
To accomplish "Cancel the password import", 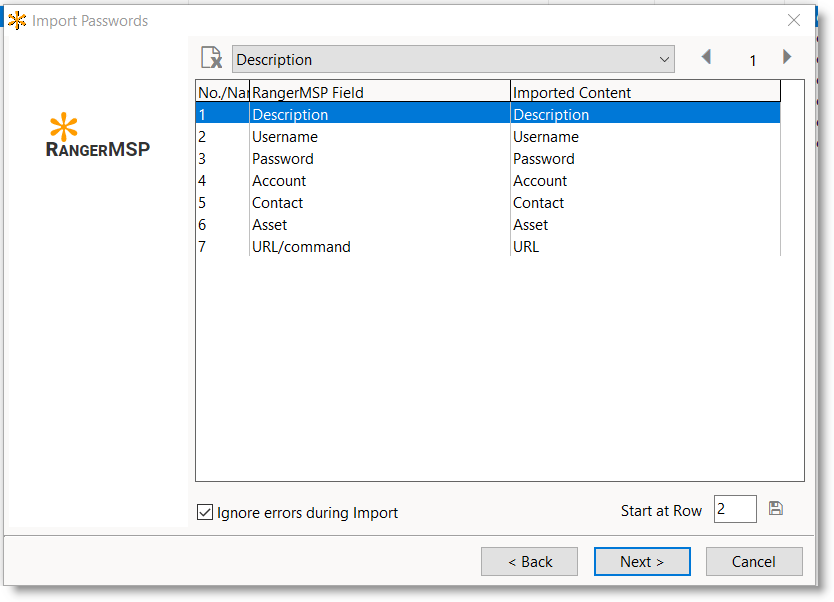I will click(x=754, y=562).
